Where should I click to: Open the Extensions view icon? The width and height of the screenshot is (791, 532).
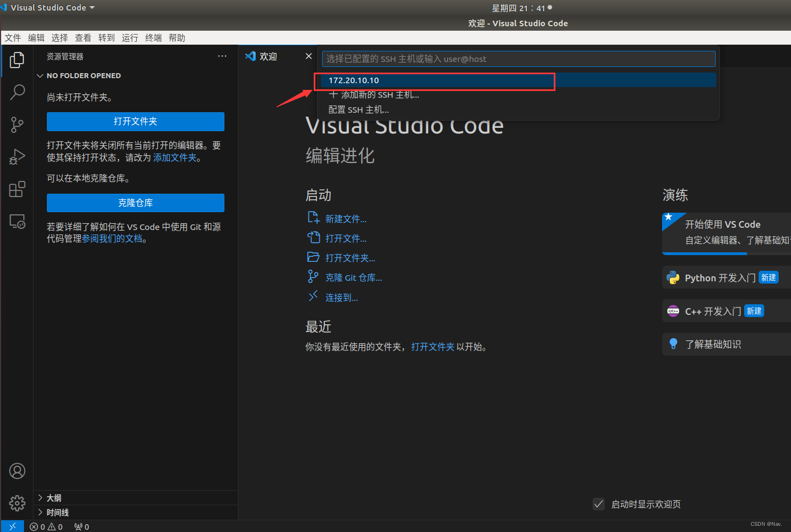pyautogui.click(x=17, y=189)
